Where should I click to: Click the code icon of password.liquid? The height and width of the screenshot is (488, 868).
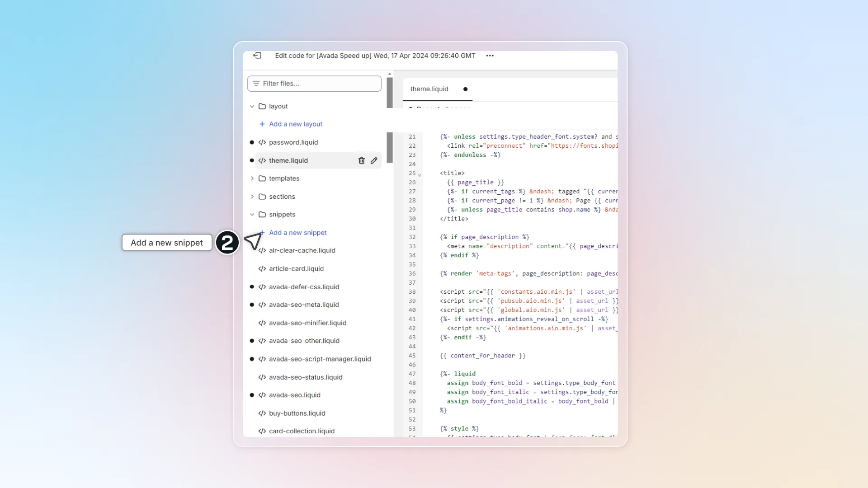click(262, 142)
